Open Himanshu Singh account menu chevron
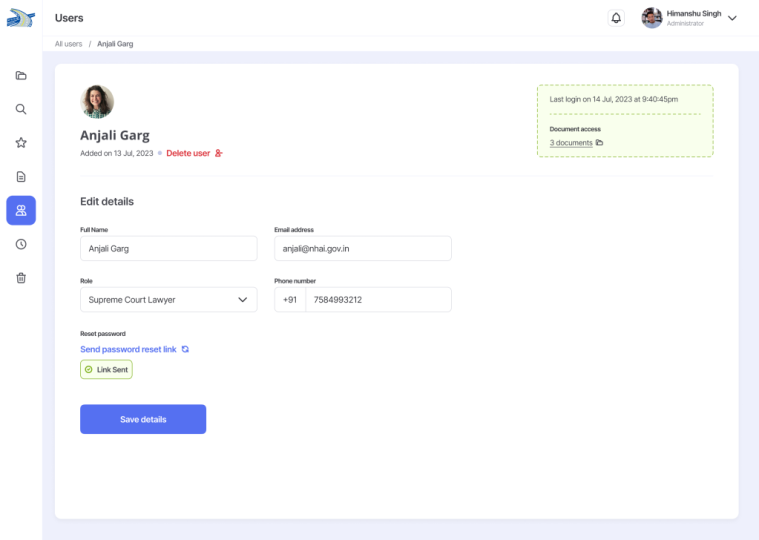759x540 pixels. (733, 18)
